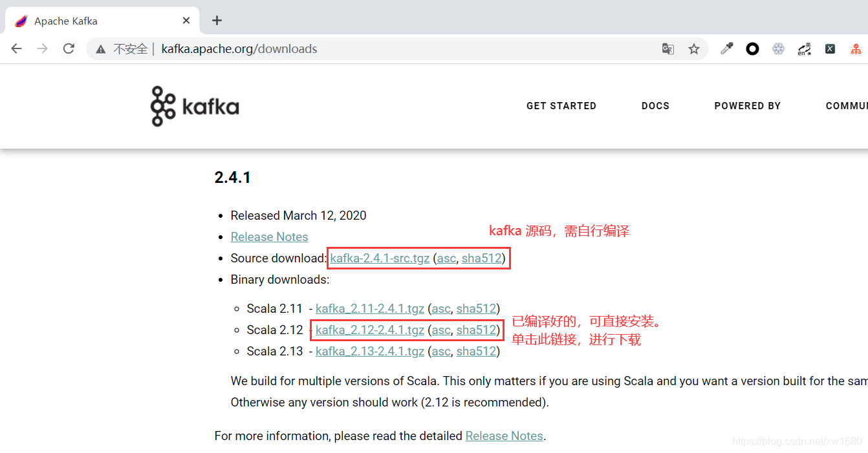Click the Binary downloads label

click(280, 279)
